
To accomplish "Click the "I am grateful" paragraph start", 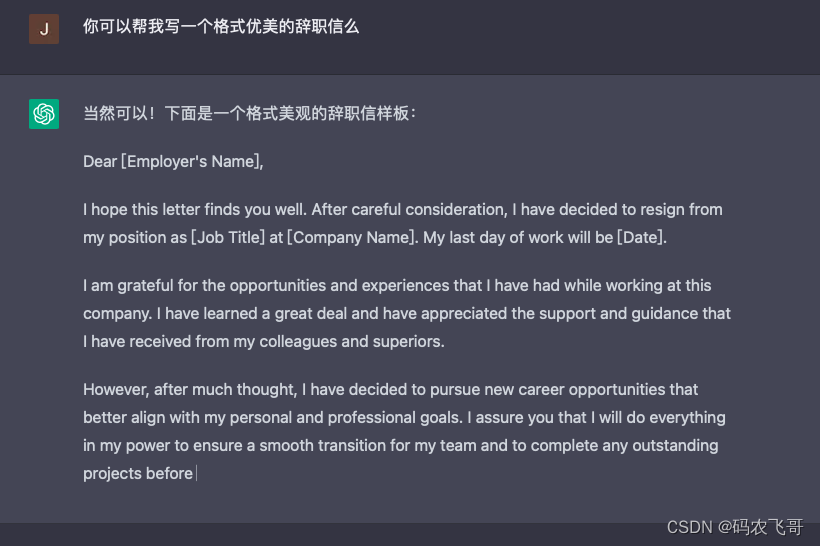I will [x=128, y=286].
